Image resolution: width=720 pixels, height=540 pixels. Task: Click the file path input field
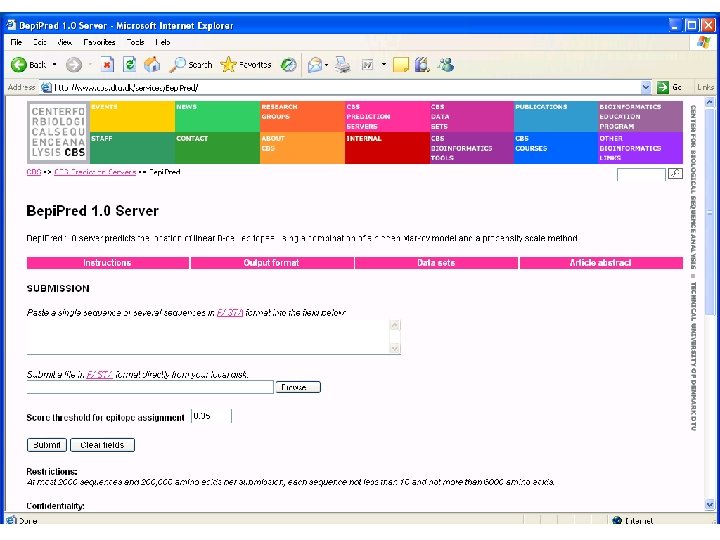tap(150, 387)
